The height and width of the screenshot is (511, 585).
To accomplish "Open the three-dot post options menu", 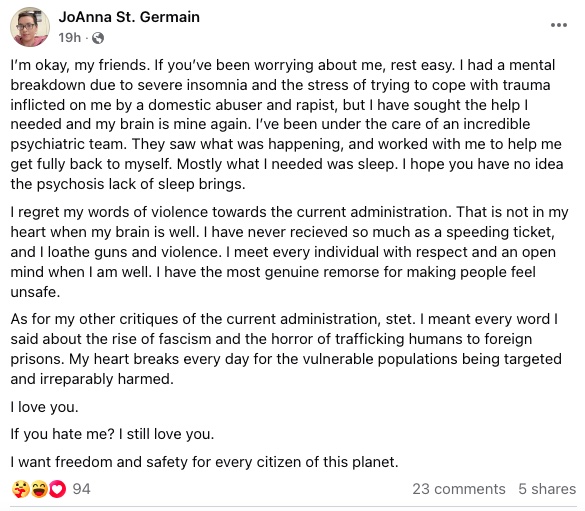I will [x=559, y=25].
